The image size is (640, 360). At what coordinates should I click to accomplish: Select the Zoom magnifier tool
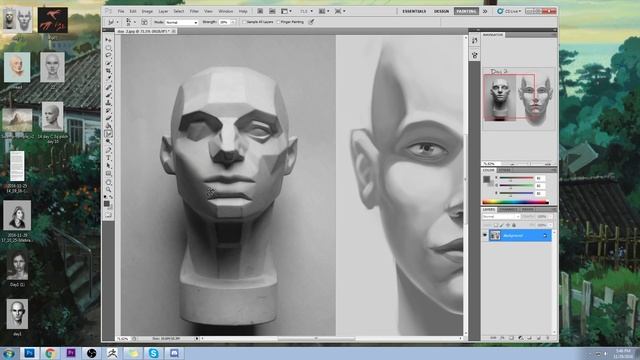point(108,189)
